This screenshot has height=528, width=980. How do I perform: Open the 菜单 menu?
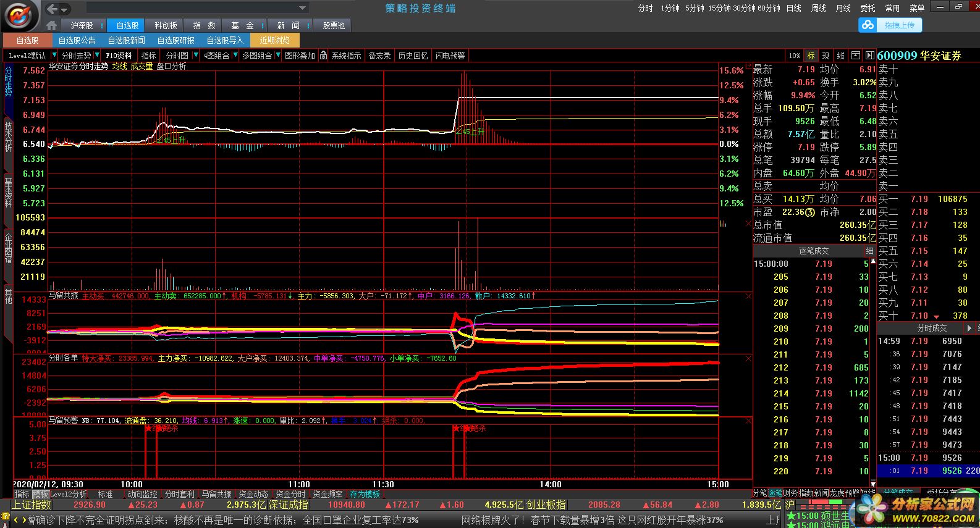coord(917,8)
